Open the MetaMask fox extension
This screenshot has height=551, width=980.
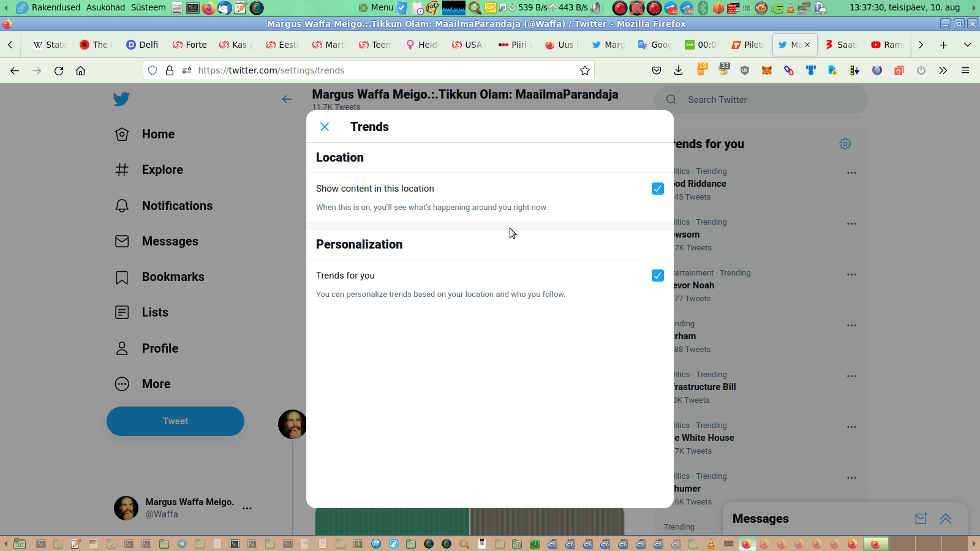(x=767, y=70)
